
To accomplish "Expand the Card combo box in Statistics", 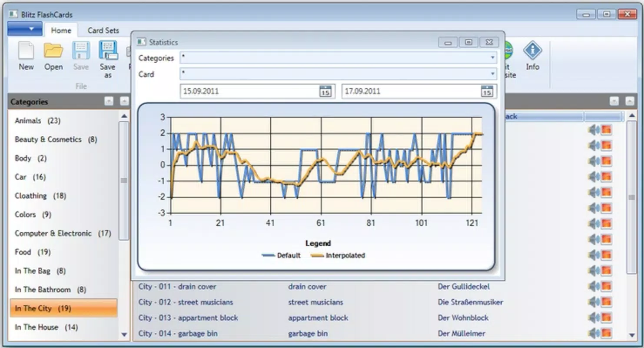I will [492, 74].
